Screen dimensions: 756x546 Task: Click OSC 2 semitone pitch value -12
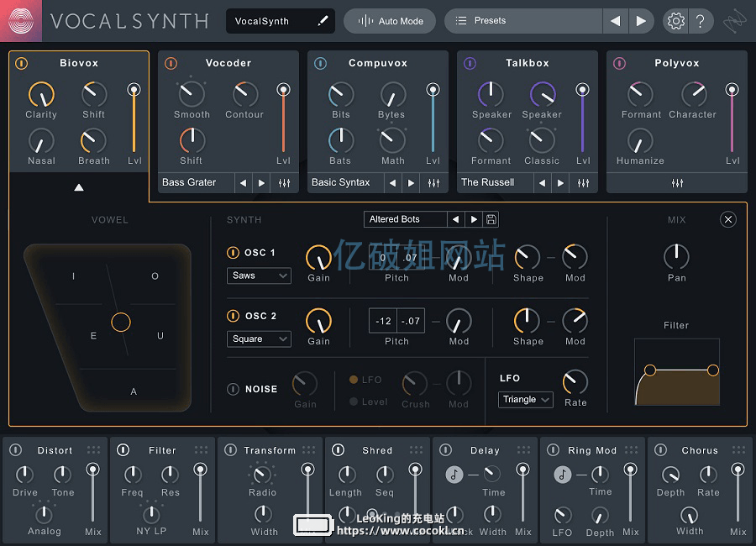[x=383, y=321]
